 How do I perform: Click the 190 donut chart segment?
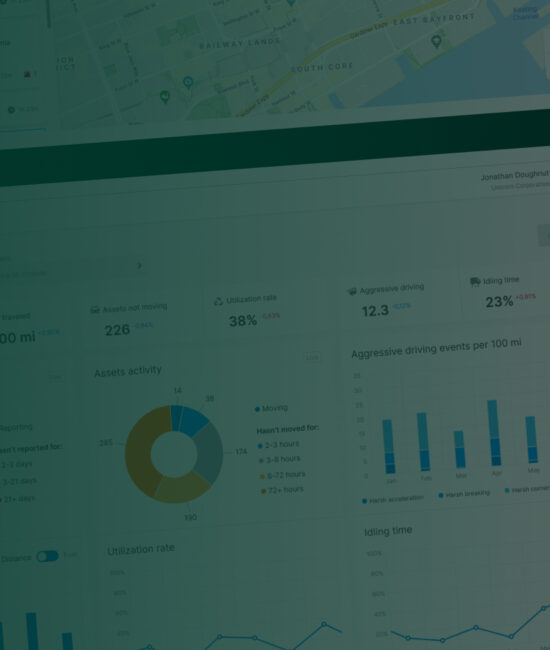(x=182, y=488)
